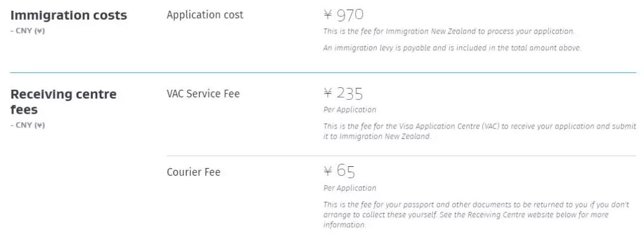Select the Application cost label
Image resolution: width=644 pixels, height=247 pixels.
[205, 15]
